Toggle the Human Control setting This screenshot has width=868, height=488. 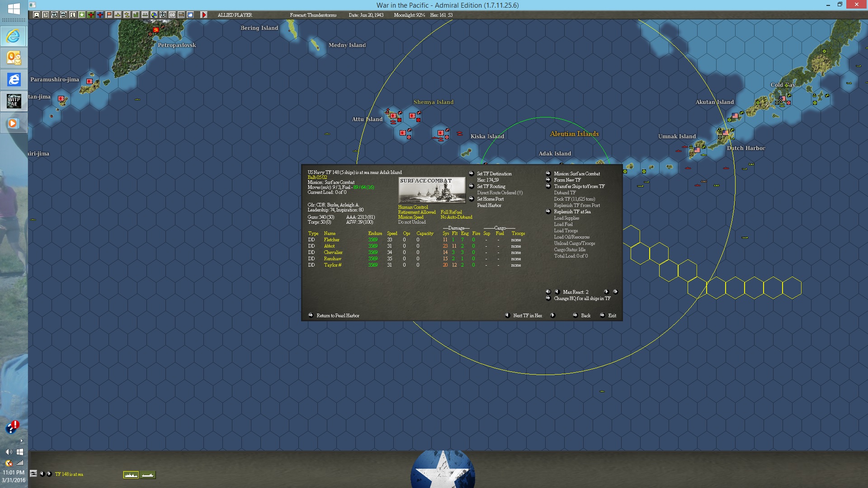click(x=413, y=207)
